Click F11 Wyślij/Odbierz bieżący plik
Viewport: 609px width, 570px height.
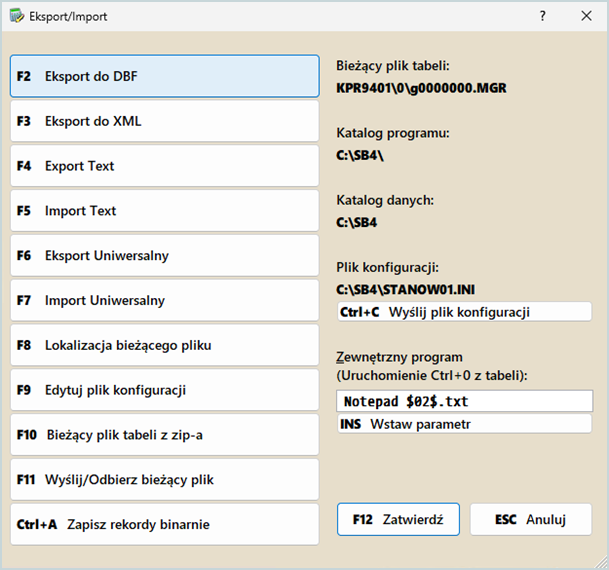[164, 480]
